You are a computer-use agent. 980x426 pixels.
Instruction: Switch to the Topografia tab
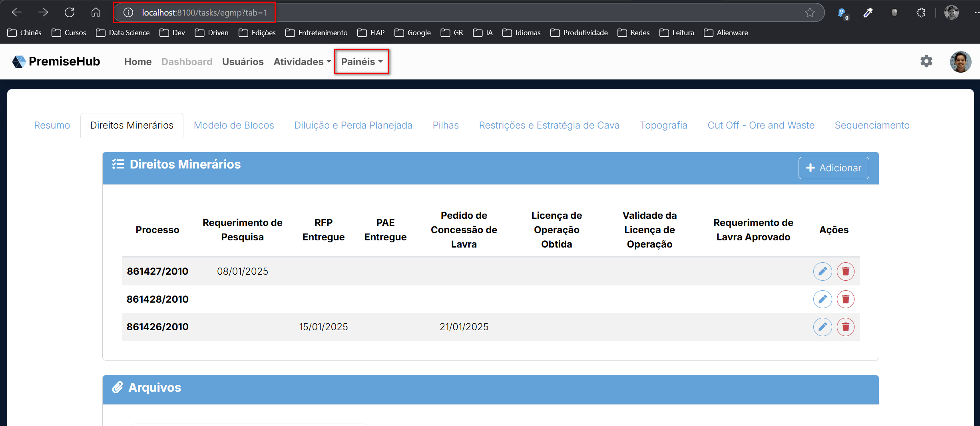(x=663, y=125)
